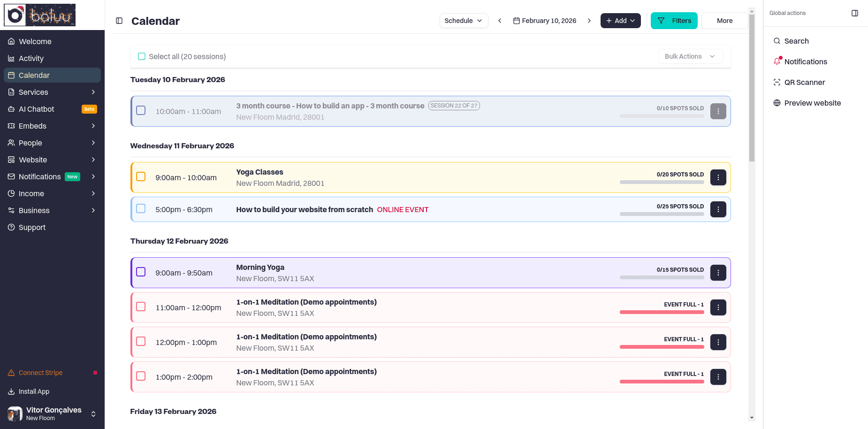868x429 pixels.
Task: Navigate to the Activity section
Action: [31, 58]
